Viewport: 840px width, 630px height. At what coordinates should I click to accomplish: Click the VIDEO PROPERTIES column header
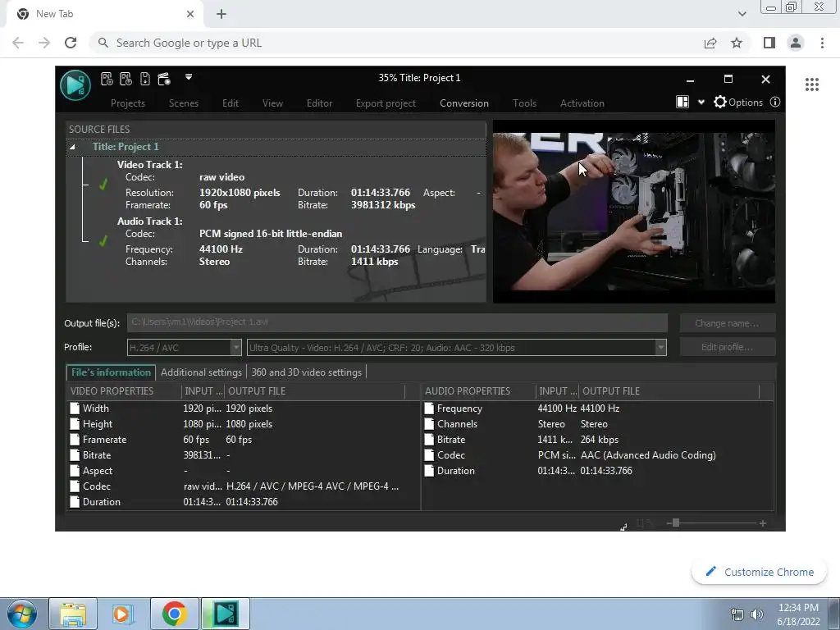click(x=125, y=391)
